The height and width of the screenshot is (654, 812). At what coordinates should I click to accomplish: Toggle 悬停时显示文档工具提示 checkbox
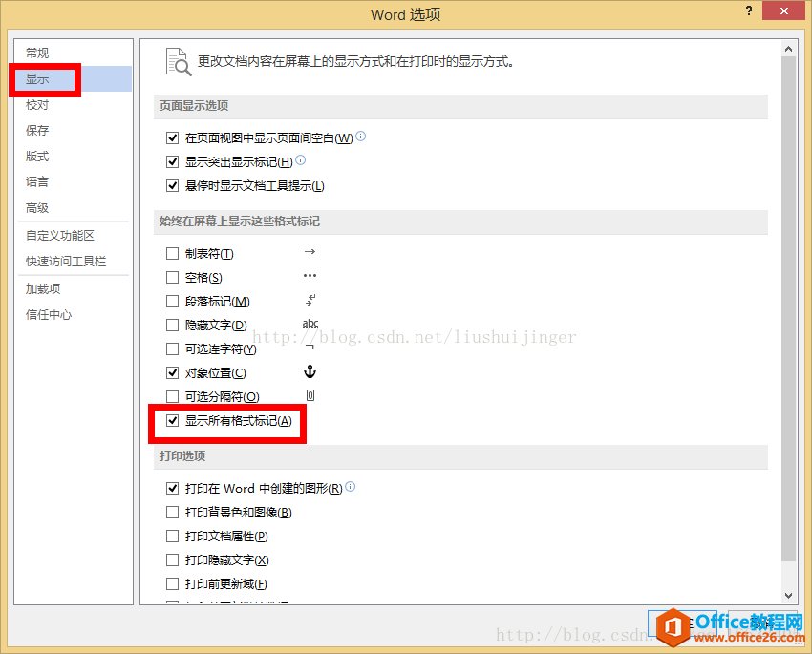tap(173, 185)
